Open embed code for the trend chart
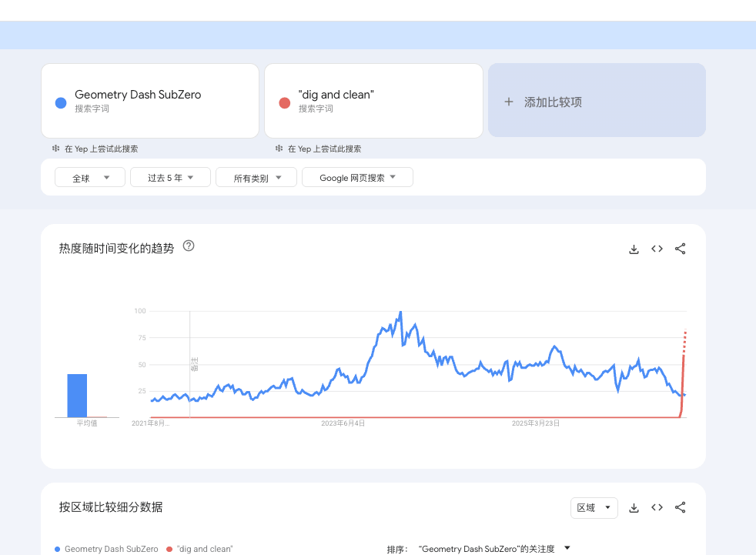Screen dimensions: 756x555 point(657,249)
